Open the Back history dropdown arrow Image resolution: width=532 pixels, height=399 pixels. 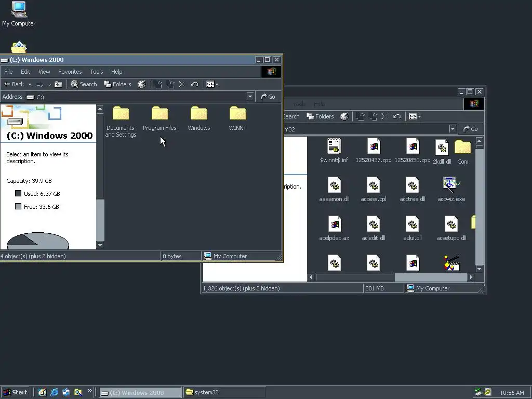coord(30,85)
